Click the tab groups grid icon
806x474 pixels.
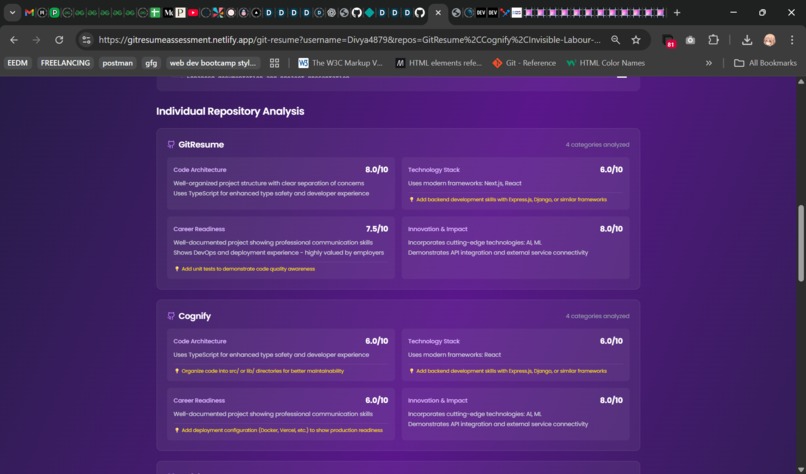274,63
